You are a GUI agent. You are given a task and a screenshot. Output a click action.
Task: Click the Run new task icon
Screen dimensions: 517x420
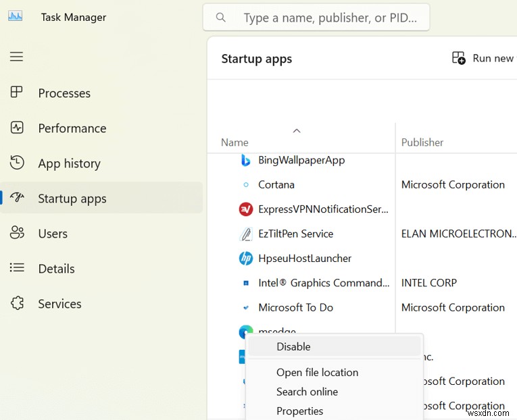click(x=459, y=58)
